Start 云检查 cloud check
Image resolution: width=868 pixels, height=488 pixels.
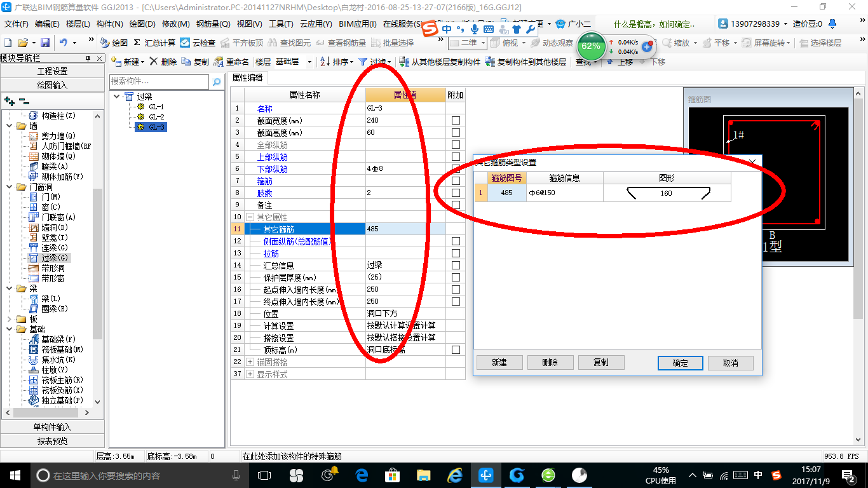point(198,43)
